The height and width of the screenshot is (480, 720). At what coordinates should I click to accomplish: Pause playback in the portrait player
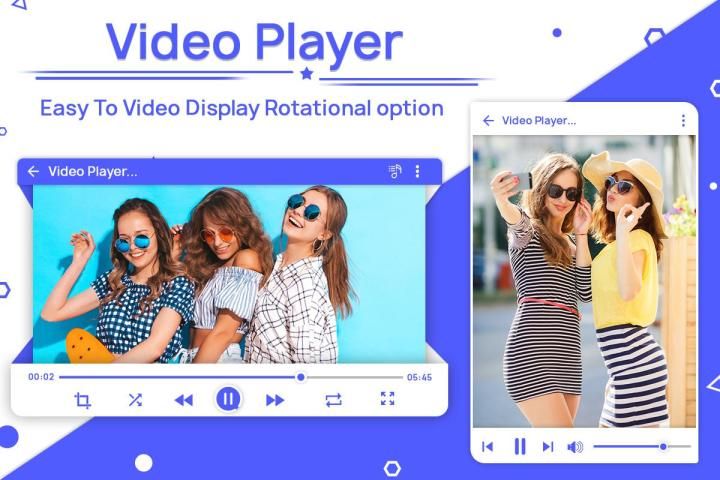[520, 447]
